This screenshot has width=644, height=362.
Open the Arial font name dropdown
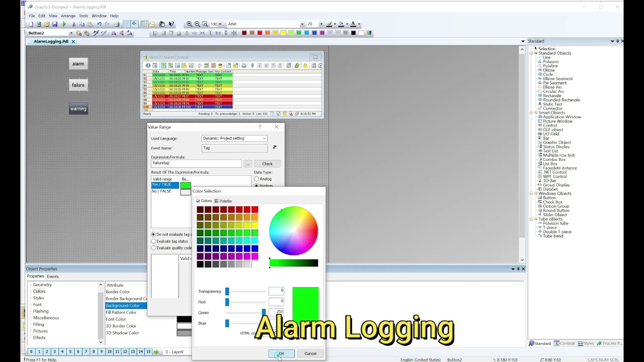[302, 24]
